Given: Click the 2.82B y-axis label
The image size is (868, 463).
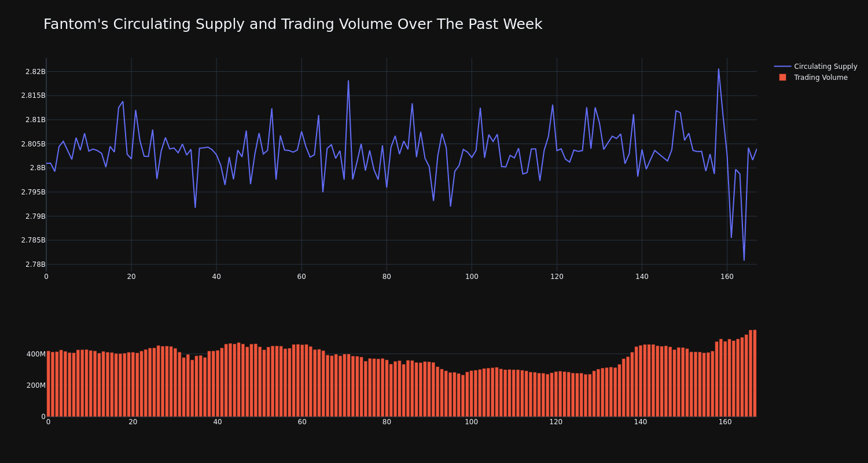Looking at the screenshot, I should [35, 72].
